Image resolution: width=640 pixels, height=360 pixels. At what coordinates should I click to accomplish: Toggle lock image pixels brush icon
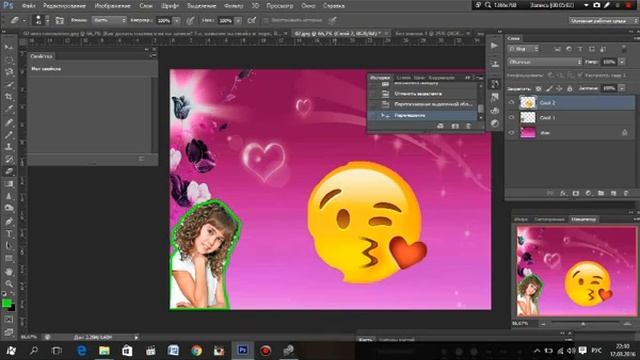click(x=549, y=89)
